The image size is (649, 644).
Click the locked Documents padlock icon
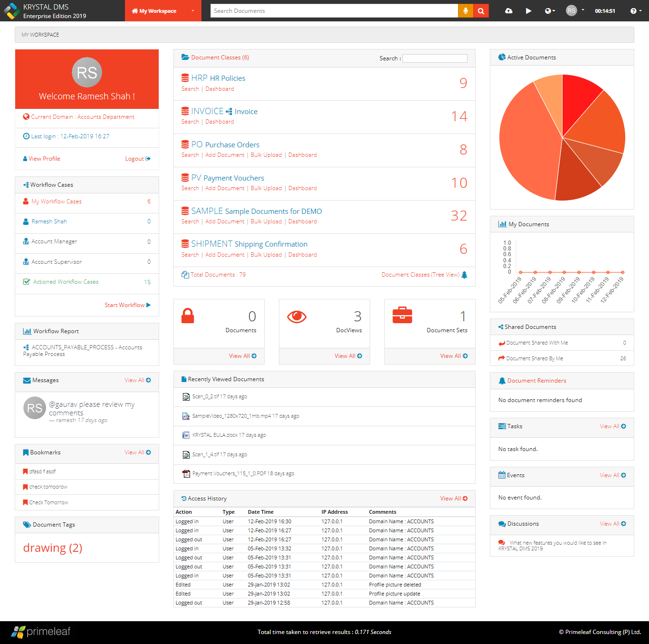pos(188,316)
